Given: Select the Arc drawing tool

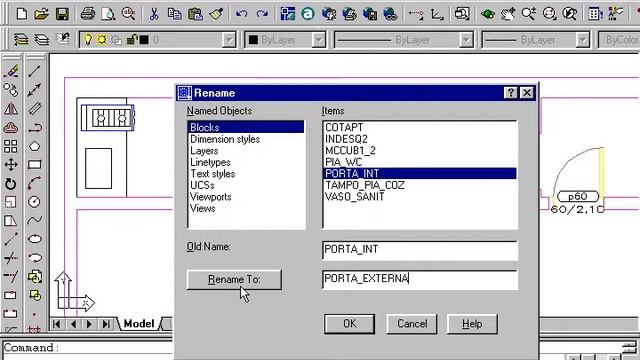Looking at the screenshot, I should coord(35,184).
